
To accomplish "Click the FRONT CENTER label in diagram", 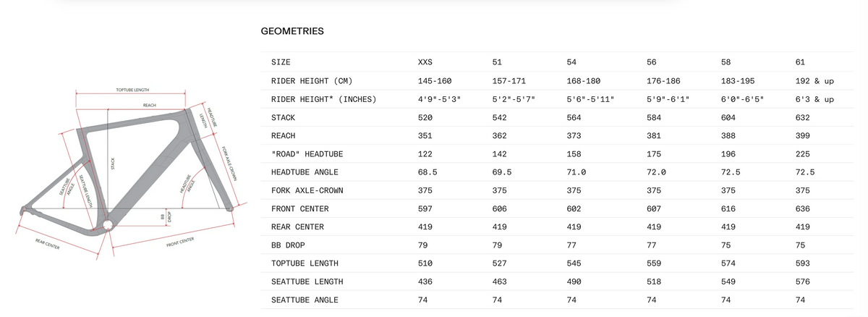I will pos(180,242).
